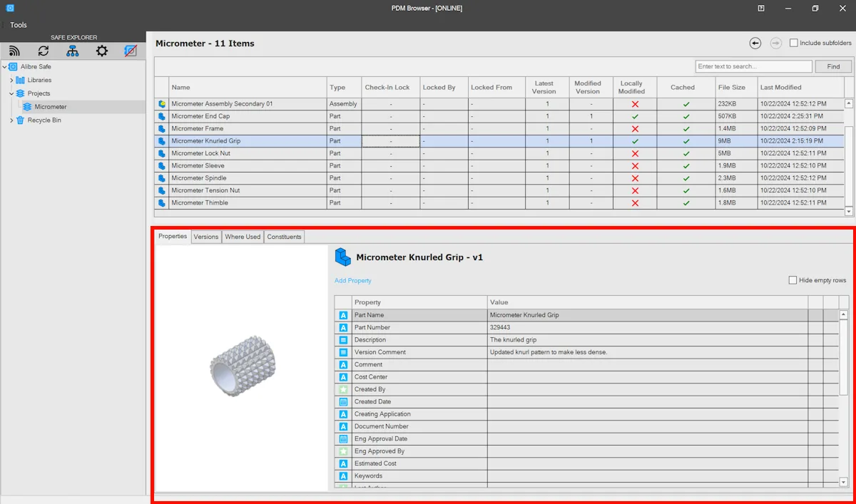
Task: Expand the Libraries tree node
Action: (11, 80)
